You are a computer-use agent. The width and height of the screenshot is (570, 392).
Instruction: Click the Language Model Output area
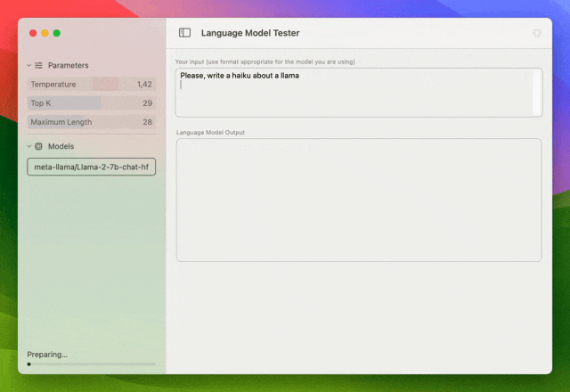pyautogui.click(x=359, y=200)
